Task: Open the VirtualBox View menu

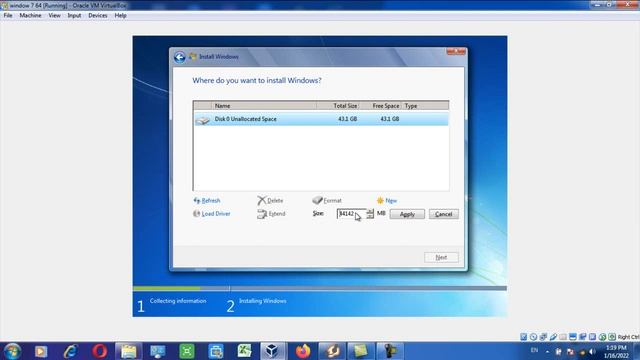Action: (54, 16)
